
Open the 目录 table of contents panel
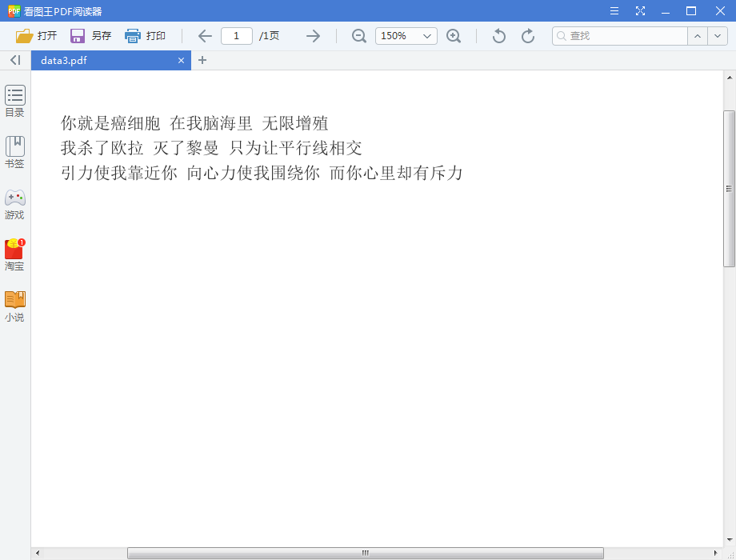14,101
